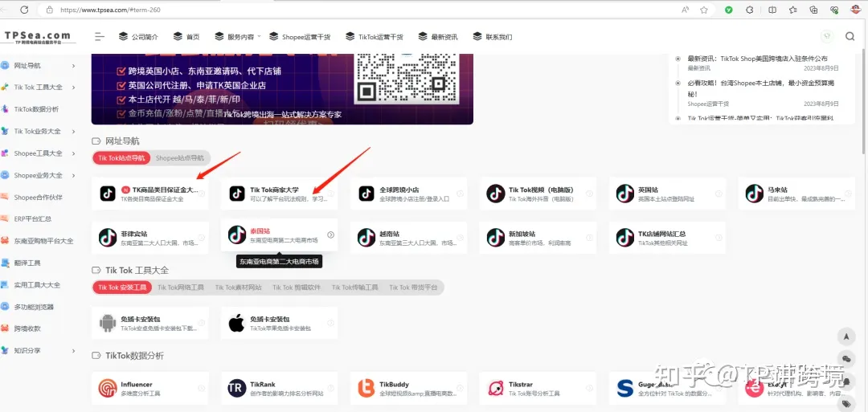Open the TK店铺网站汇总 card
The width and height of the screenshot is (868, 412).
click(667, 237)
